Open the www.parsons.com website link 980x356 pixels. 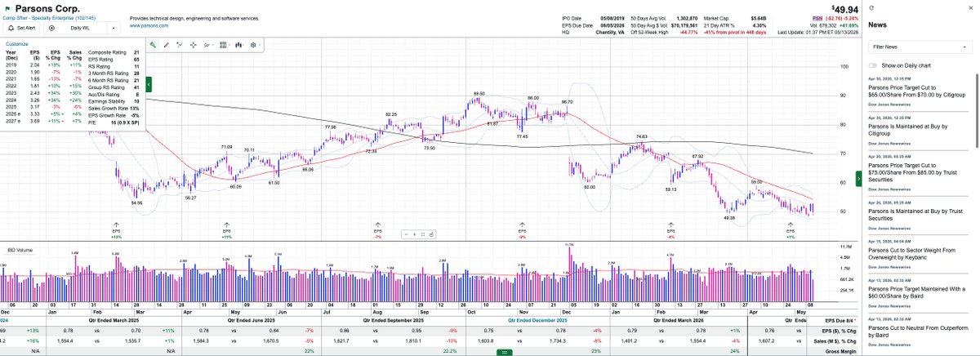click(149, 25)
